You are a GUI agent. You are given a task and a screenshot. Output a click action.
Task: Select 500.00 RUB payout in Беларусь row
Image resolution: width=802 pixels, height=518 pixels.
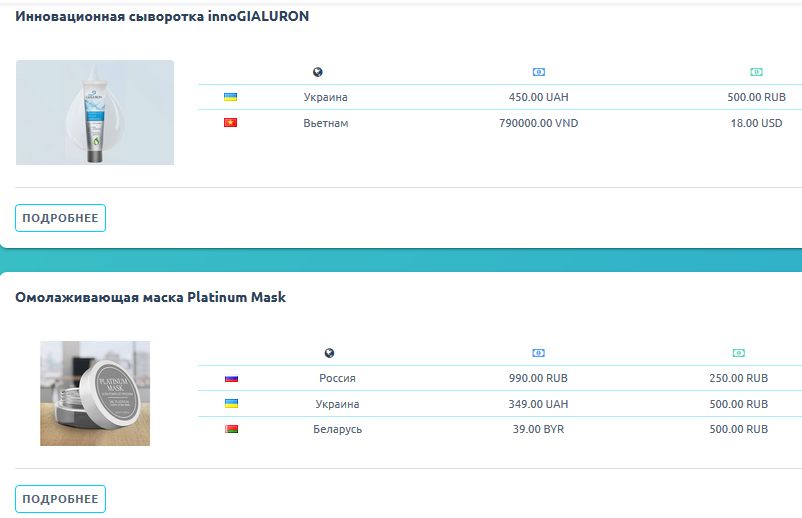pyautogui.click(x=739, y=429)
